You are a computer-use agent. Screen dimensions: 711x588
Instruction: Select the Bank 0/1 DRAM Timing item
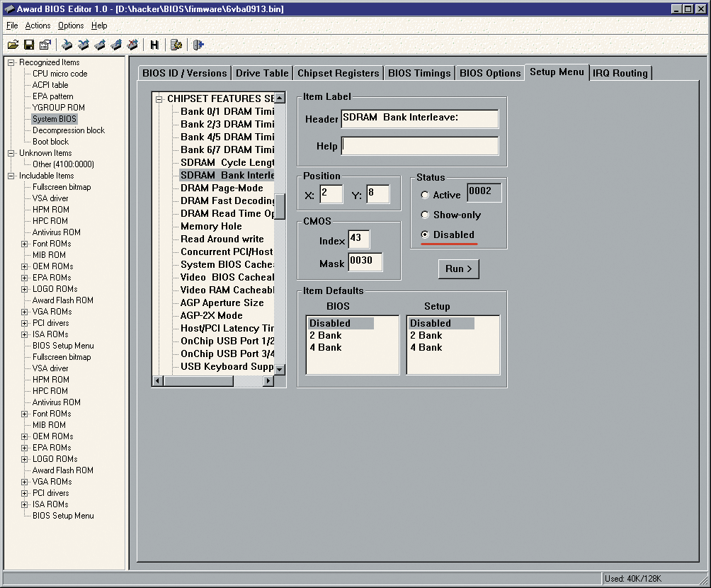[227, 111]
